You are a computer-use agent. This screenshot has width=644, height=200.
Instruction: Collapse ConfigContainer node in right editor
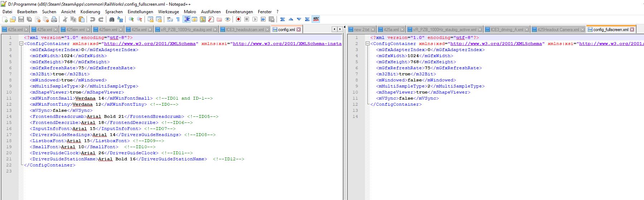click(x=367, y=44)
